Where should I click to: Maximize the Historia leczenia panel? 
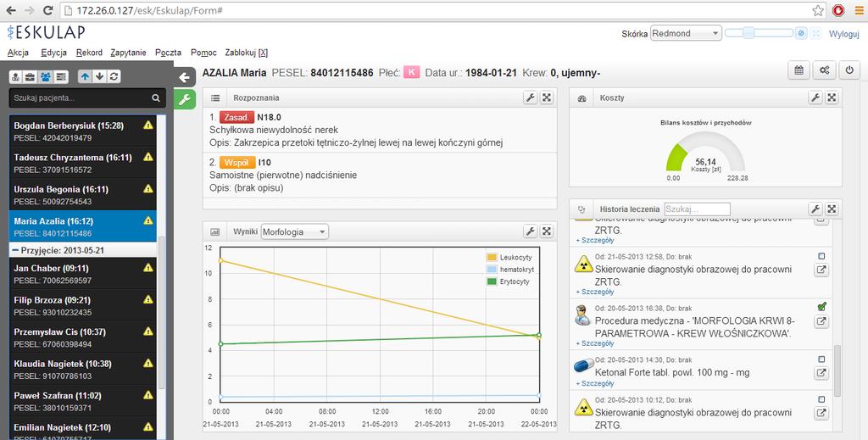832,209
